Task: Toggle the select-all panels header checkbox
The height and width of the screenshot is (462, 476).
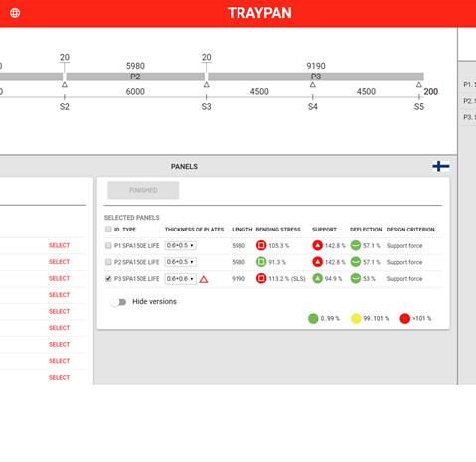Action: [x=108, y=230]
